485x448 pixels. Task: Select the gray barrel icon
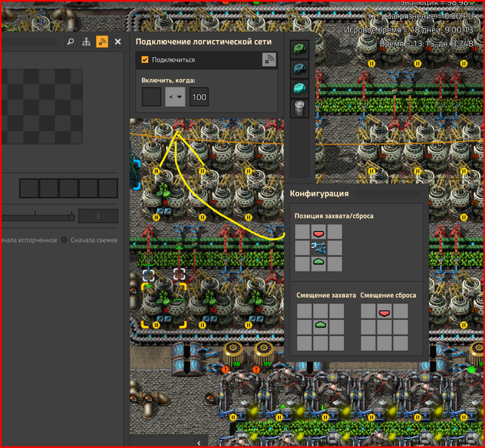tap(299, 108)
